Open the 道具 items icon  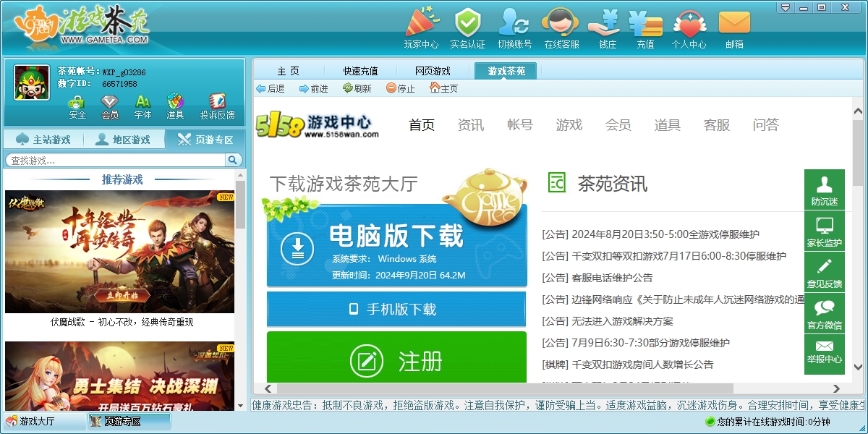tap(175, 106)
